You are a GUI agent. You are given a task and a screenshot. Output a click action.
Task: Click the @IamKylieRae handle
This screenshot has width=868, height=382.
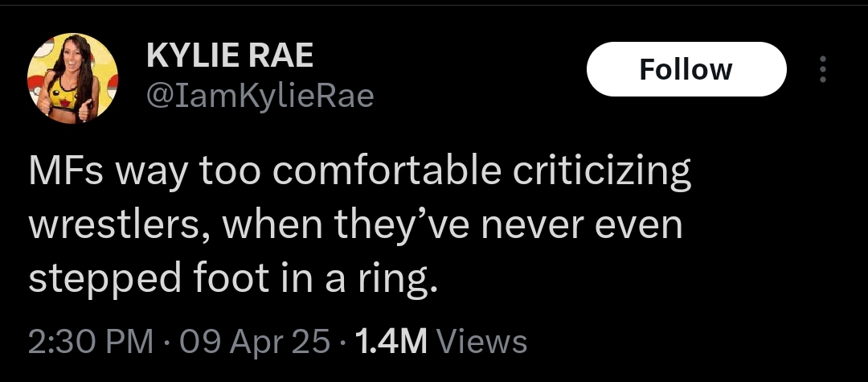[x=259, y=97]
